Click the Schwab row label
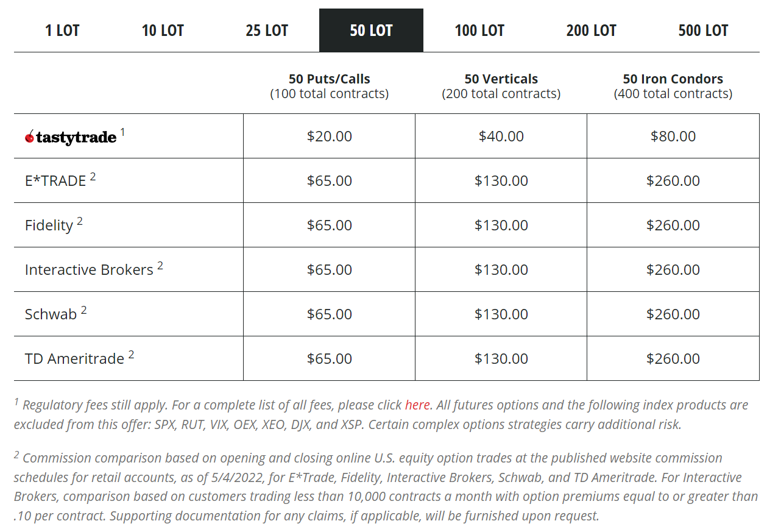The image size is (781, 532). coord(51,314)
